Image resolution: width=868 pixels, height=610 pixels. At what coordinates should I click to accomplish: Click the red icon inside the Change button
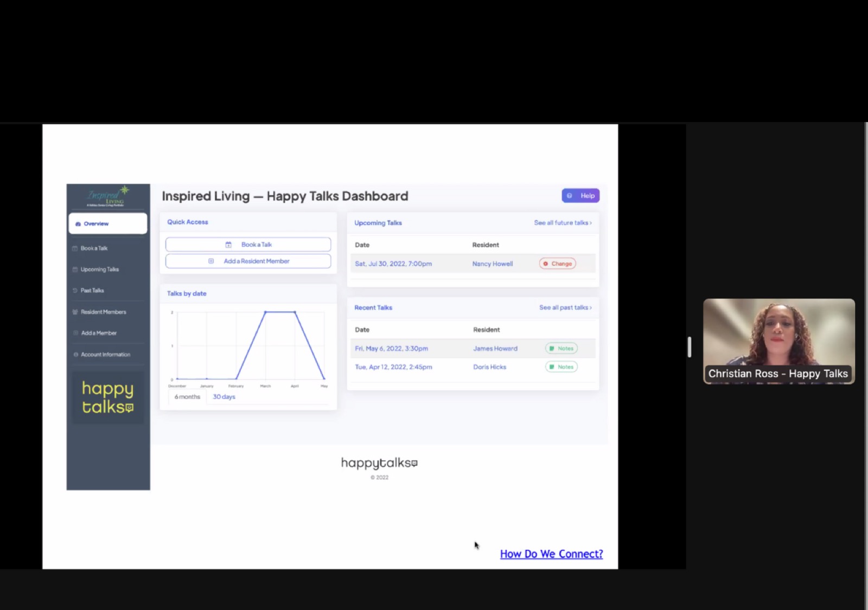(546, 264)
